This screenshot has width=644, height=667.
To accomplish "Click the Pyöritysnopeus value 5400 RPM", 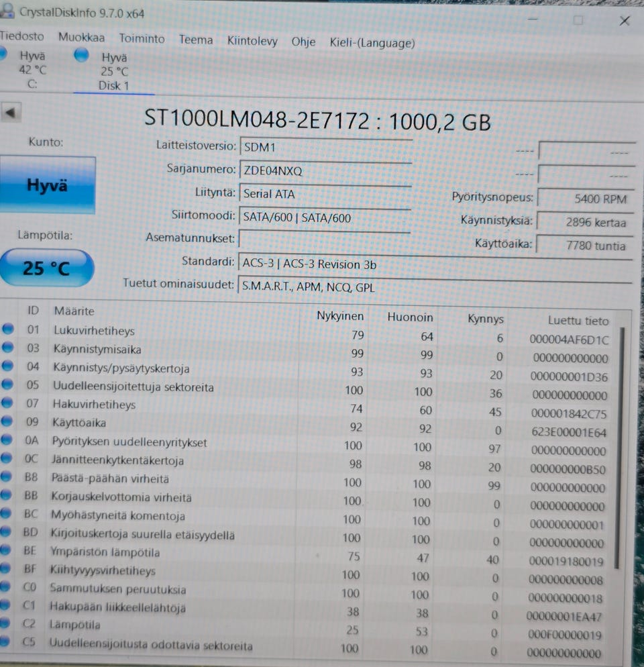I will [x=585, y=199].
